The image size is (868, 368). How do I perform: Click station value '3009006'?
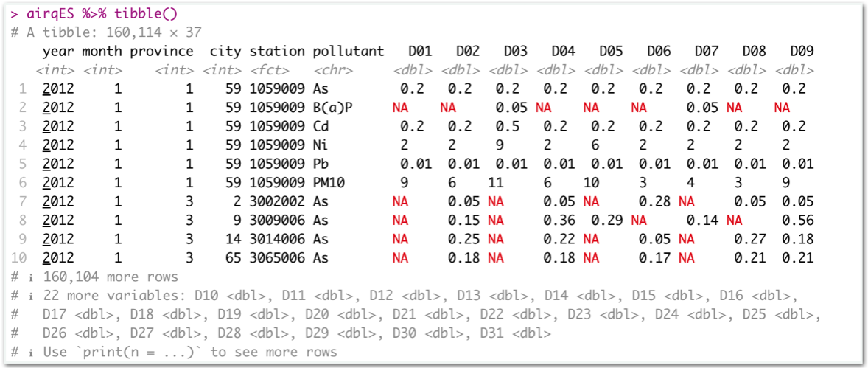pos(277,221)
